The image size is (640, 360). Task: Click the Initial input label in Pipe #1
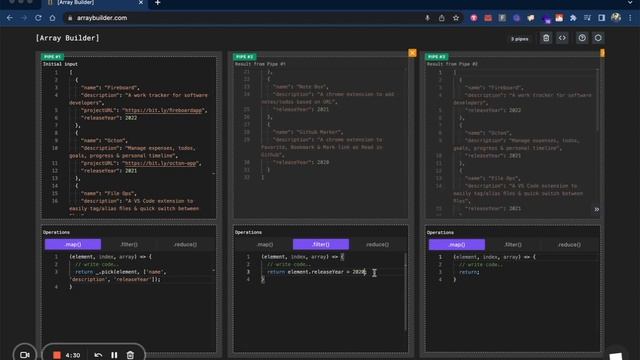[60, 64]
